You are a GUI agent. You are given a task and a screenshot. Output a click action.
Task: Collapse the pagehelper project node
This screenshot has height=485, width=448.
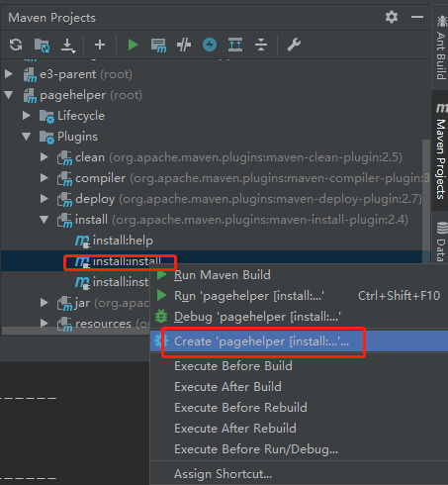[x=9, y=95]
